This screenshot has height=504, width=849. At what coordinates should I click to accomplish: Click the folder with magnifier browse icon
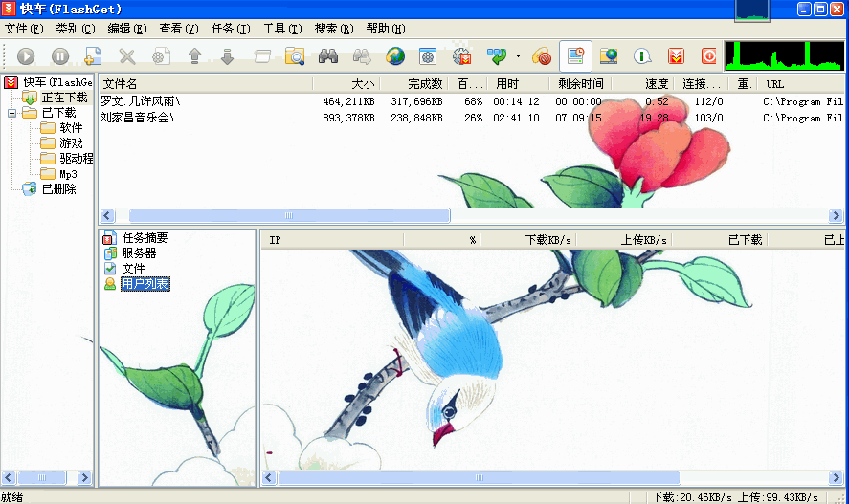tap(295, 56)
